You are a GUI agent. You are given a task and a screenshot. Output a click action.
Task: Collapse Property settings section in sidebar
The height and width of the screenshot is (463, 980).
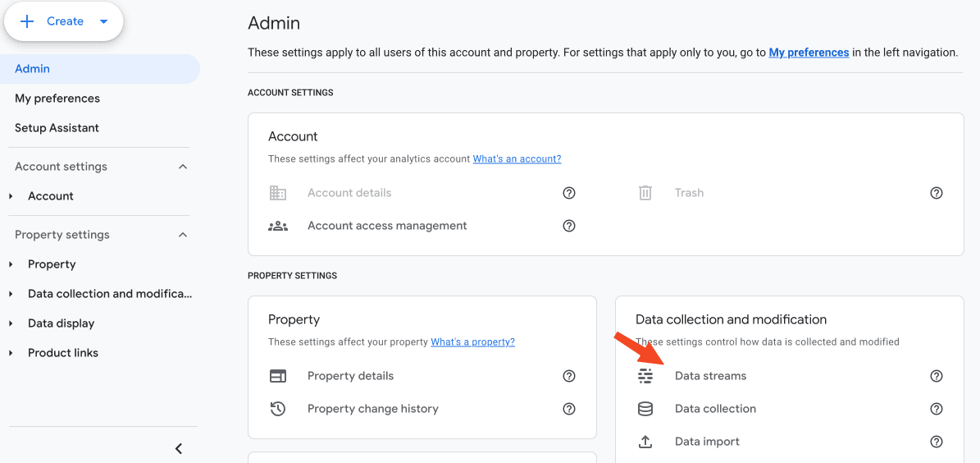[x=183, y=236]
